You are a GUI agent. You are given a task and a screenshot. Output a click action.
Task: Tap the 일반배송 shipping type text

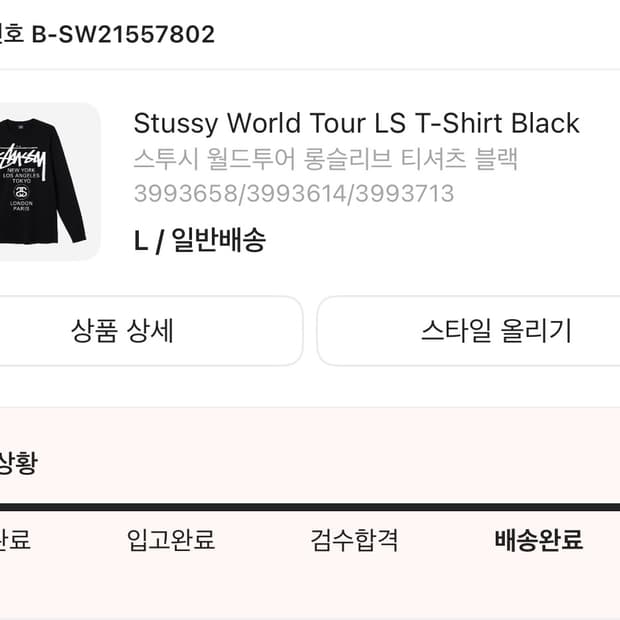point(218,241)
